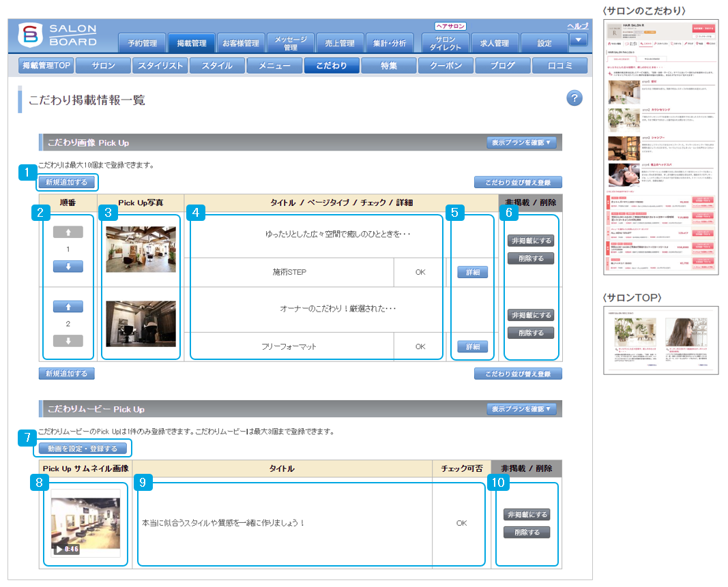The height and width of the screenshot is (587, 728).
Task: Click 動画を設定・登録する button
Action: (83, 449)
